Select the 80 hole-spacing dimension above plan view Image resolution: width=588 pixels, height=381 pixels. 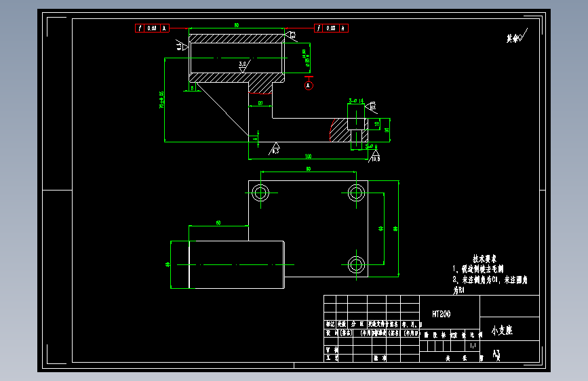(x=309, y=169)
